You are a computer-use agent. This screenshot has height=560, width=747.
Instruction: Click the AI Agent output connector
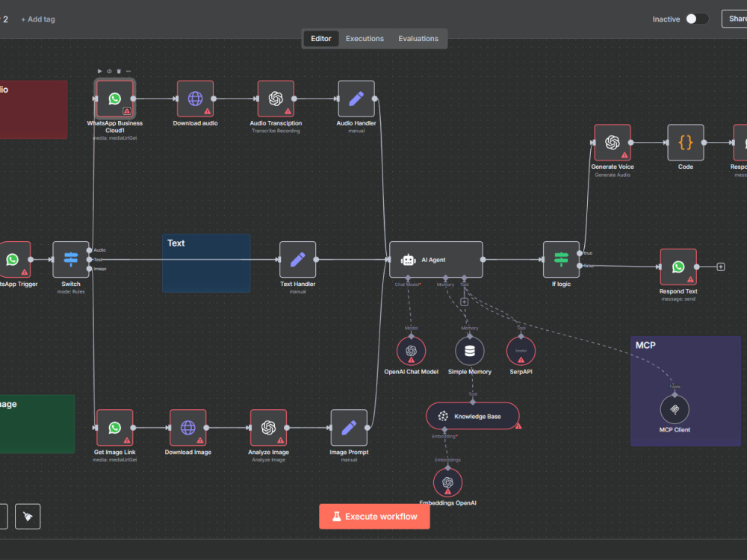tap(483, 260)
